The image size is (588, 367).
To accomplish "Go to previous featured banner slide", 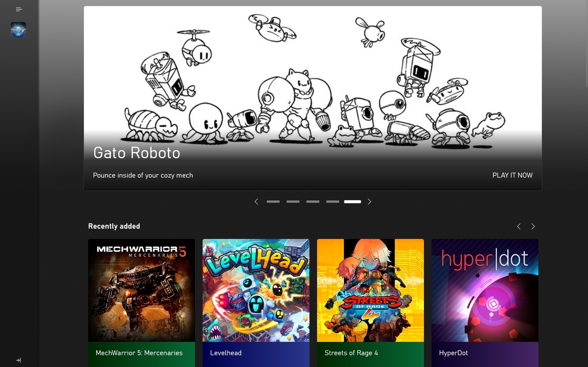I will [x=256, y=202].
